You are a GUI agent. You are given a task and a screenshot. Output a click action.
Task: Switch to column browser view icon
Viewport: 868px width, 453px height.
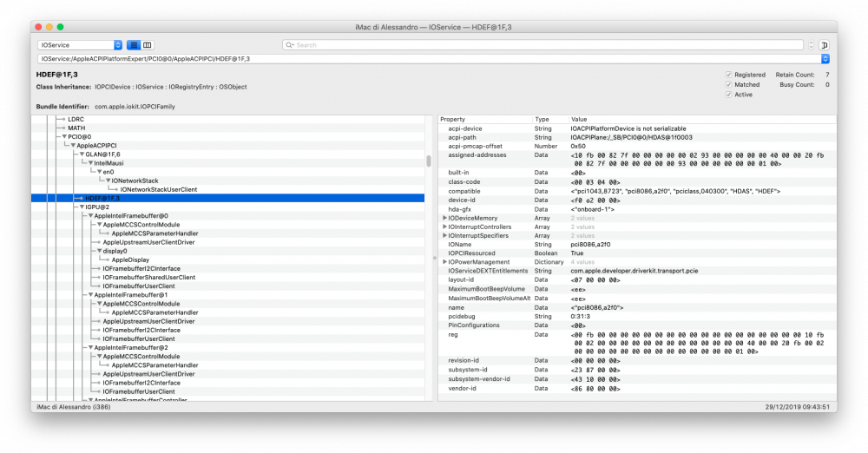(x=148, y=45)
